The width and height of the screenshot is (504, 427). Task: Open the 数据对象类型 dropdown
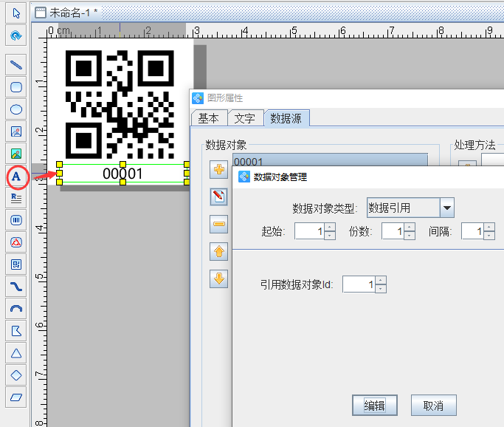click(x=446, y=208)
